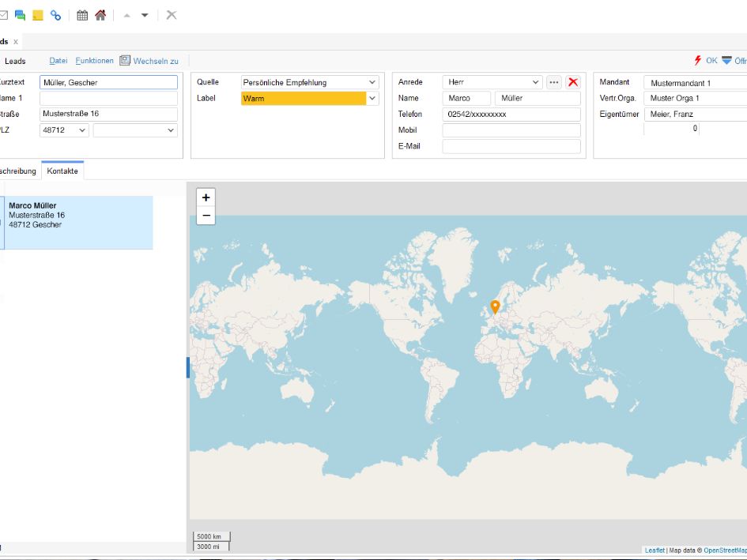Click the black down arrow toolbar icon
Viewport: 747px width, 560px height.
point(145,15)
